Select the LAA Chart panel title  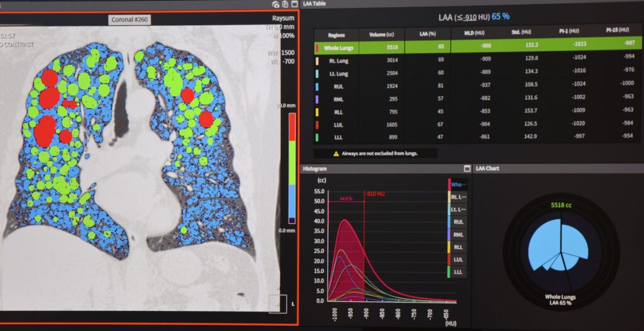[x=487, y=169]
